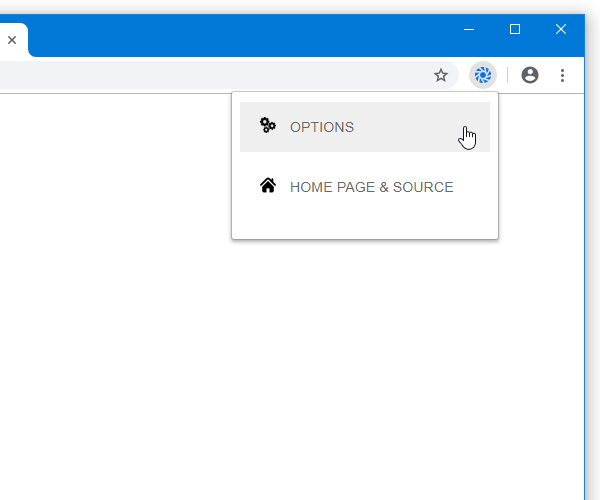Follow the HOME PAGE & SOURCE link text
600x500 pixels.
372,187
